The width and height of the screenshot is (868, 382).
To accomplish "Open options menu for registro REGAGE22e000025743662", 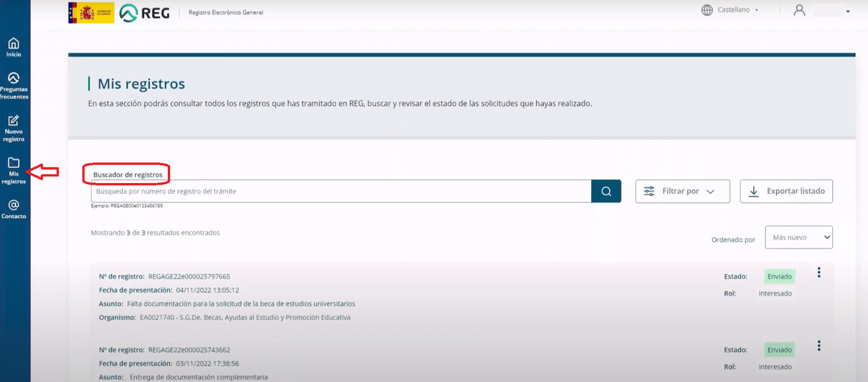I will pos(819,346).
